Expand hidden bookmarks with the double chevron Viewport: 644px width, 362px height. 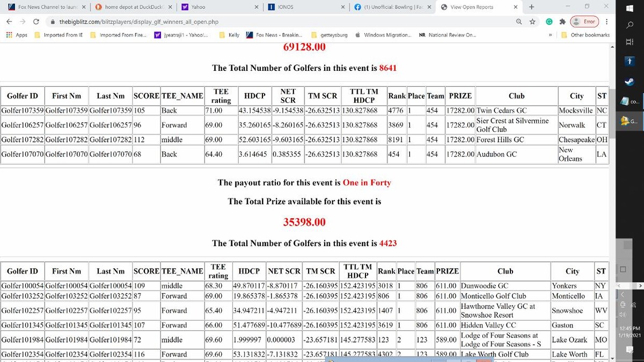tap(551, 35)
